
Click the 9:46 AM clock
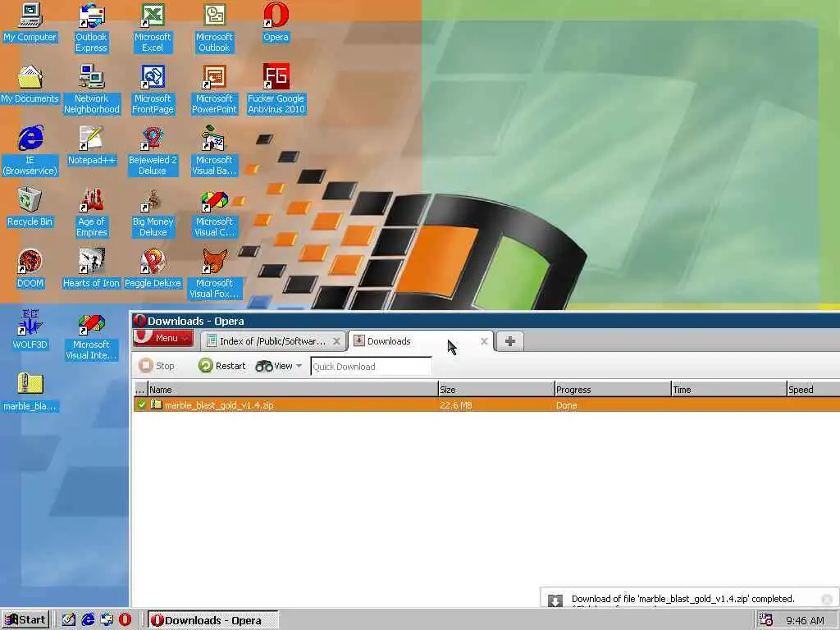point(806,621)
